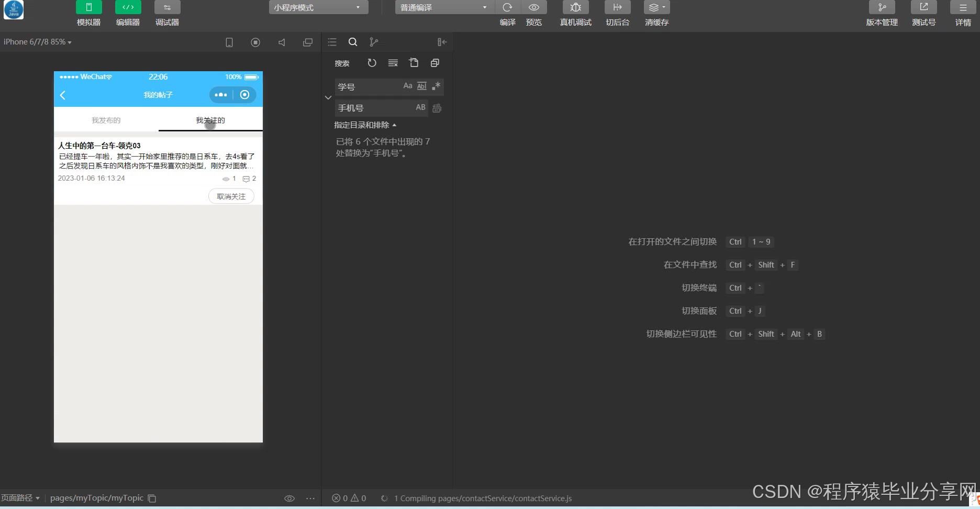Click the post timestamp 2023-01-06 16:13:24
The image size is (980, 509).
point(92,178)
